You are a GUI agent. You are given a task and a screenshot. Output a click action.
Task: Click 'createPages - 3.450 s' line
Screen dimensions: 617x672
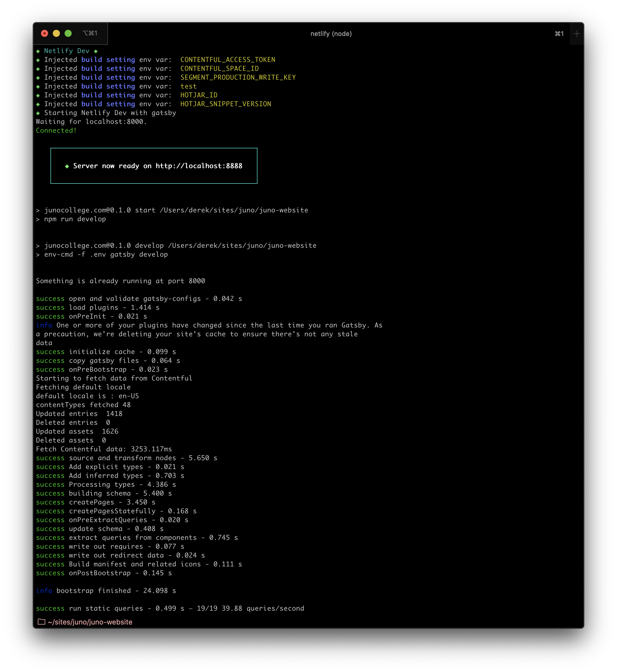point(96,502)
